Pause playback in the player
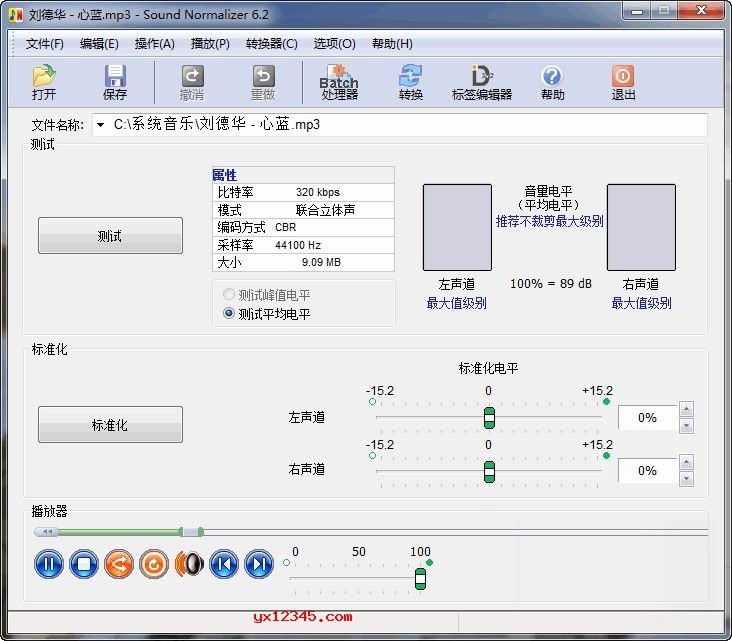This screenshot has width=732, height=641. (49, 565)
